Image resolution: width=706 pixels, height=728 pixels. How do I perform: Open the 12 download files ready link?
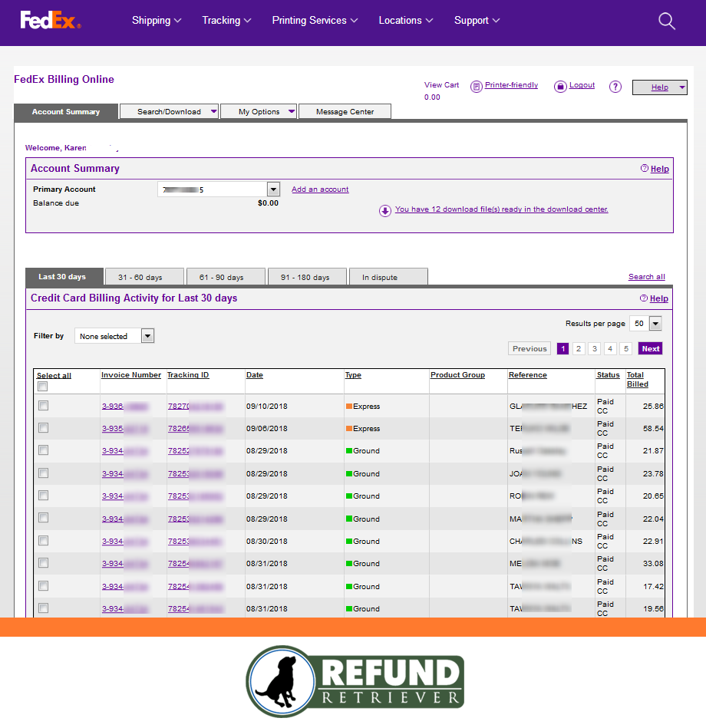[502, 209]
